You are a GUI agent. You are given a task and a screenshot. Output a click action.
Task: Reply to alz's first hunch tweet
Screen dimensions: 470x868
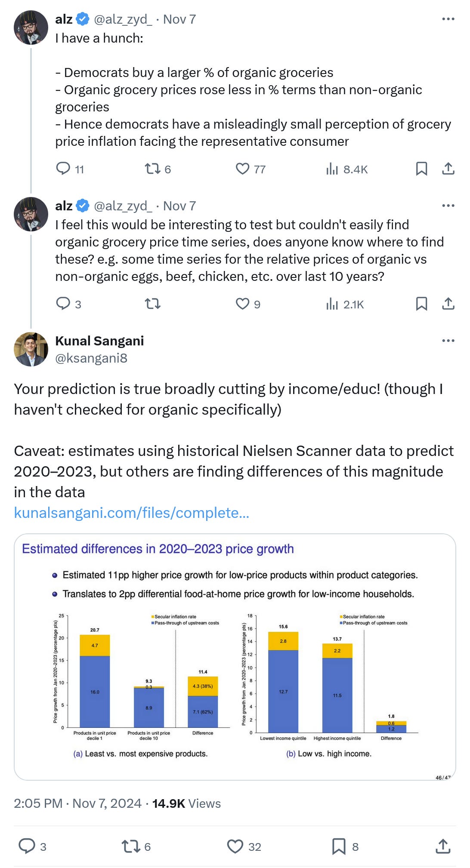(x=63, y=169)
